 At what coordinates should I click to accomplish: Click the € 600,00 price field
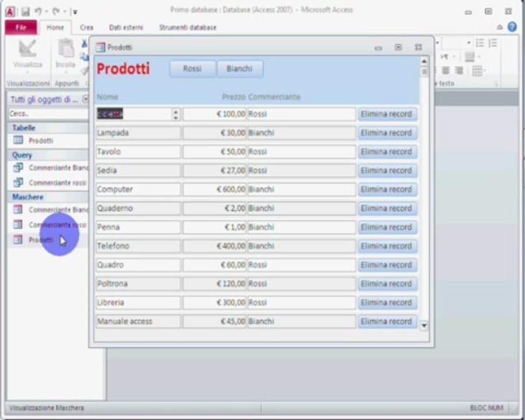[x=215, y=190]
